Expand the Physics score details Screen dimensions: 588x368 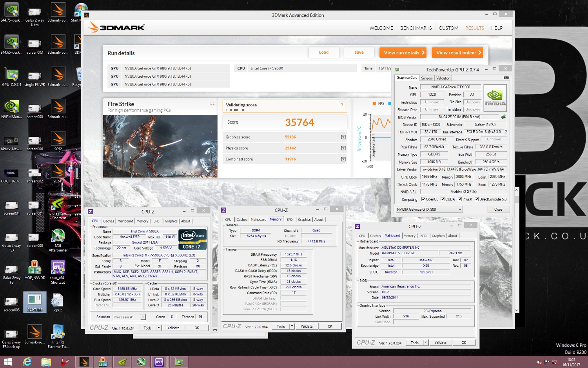tap(343, 148)
